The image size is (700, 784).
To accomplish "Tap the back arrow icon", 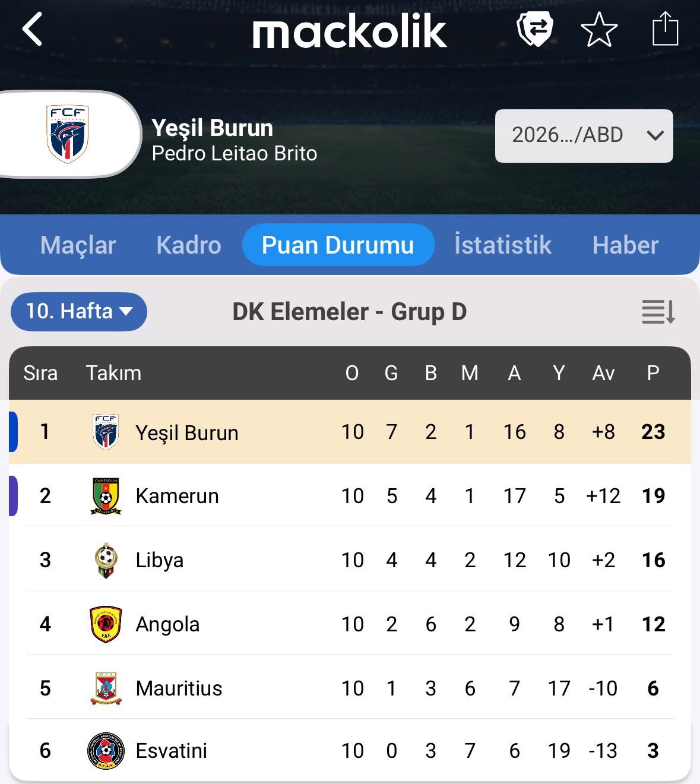I will pos(33,29).
